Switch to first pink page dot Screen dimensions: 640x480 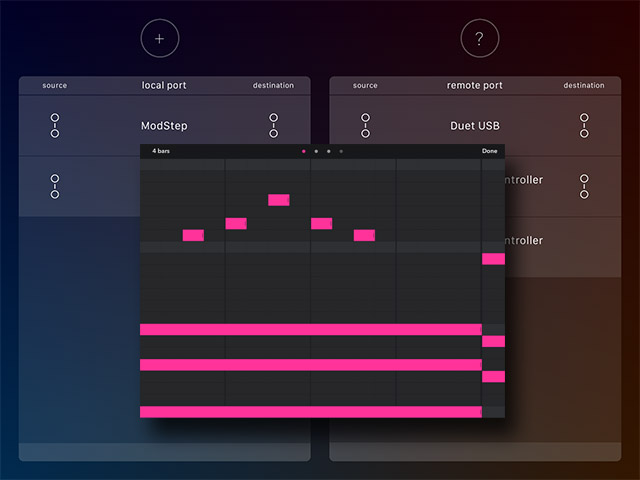click(x=303, y=151)
